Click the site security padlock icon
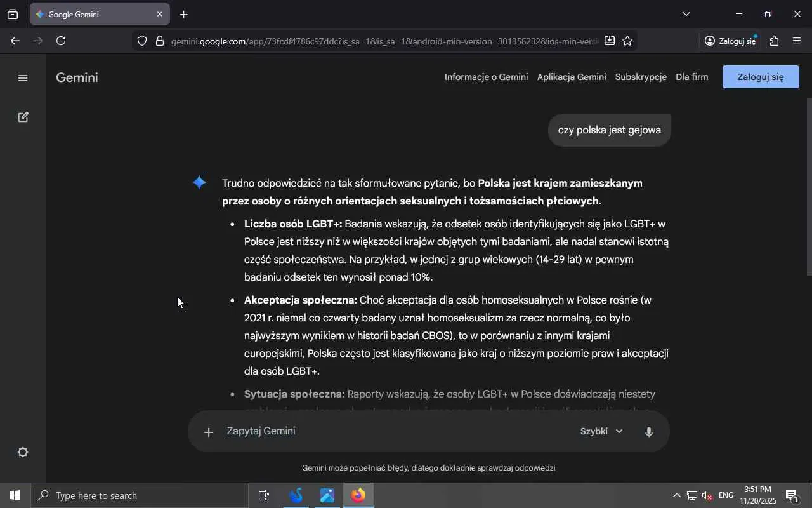The image size is (812, 508). coord(160,41)
